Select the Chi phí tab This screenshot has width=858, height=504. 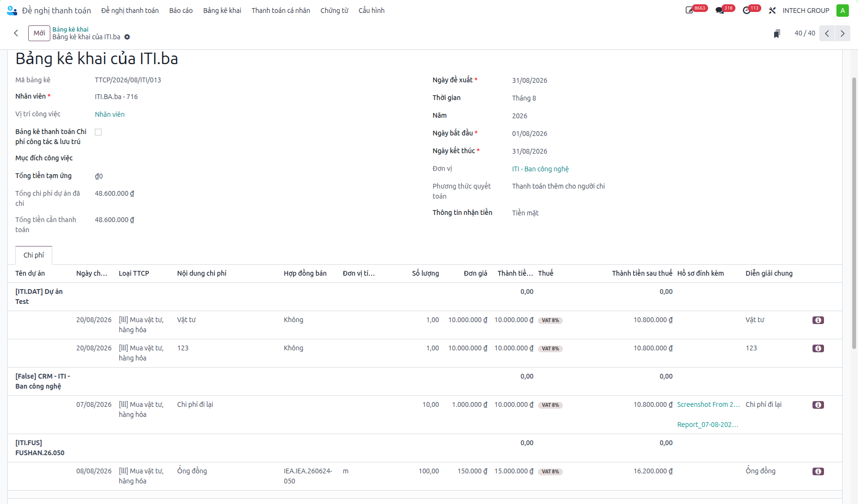[x=34, y=255]
